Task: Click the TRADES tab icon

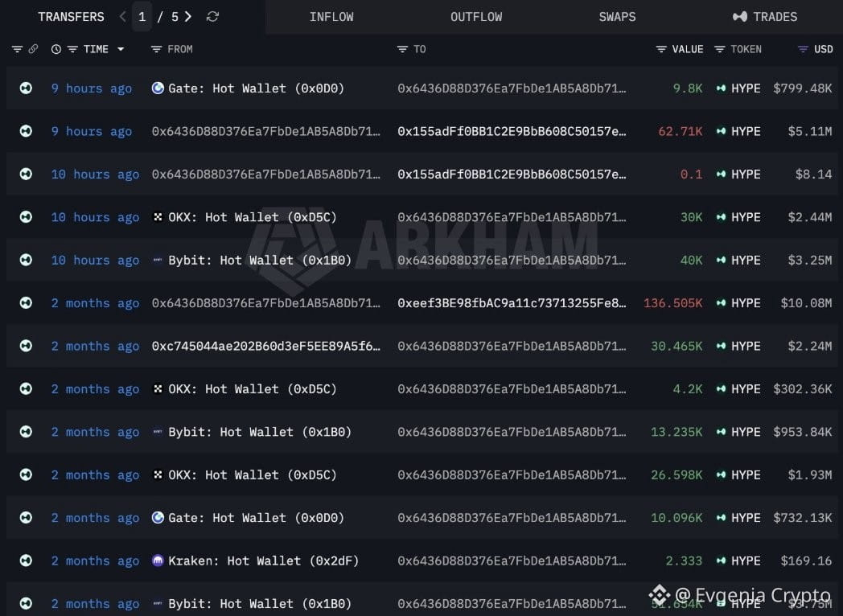Action: [x=740, y=17]
